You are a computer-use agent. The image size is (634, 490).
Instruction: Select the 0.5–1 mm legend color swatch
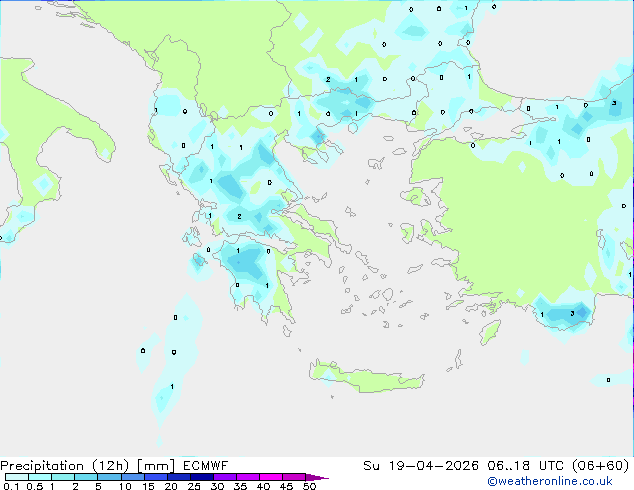(x=40, y=477)
